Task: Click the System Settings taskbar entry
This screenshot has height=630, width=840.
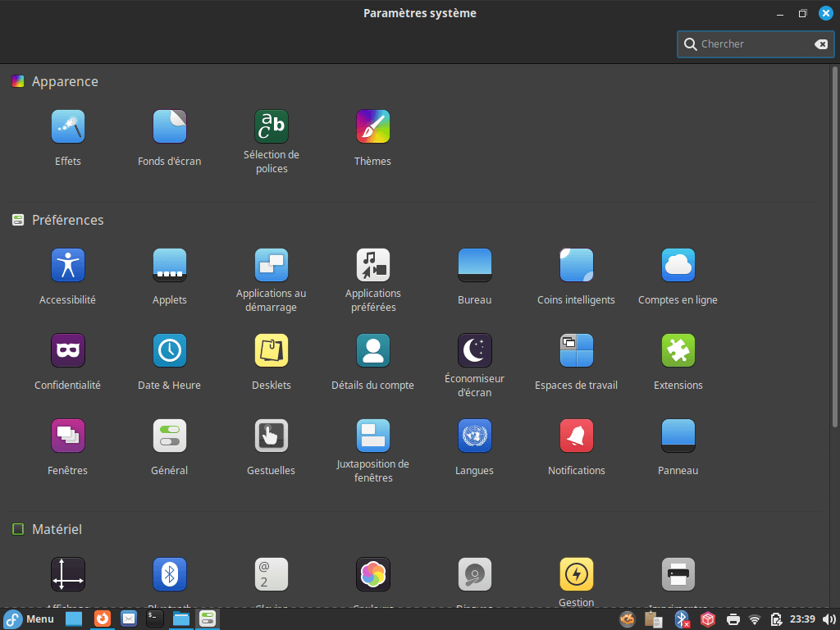Action: 208,619
